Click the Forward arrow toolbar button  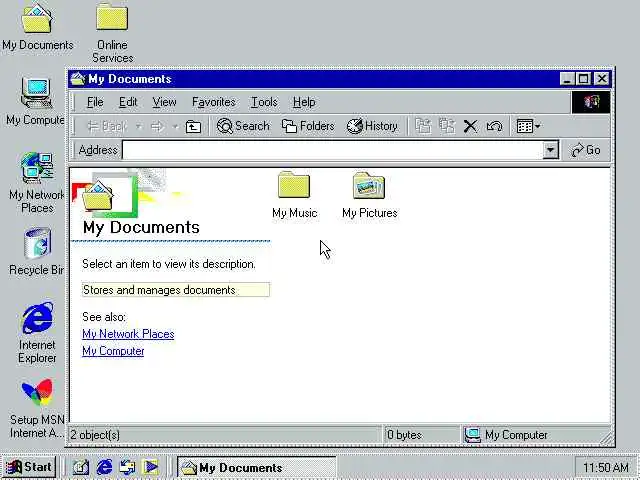(158, 127)
